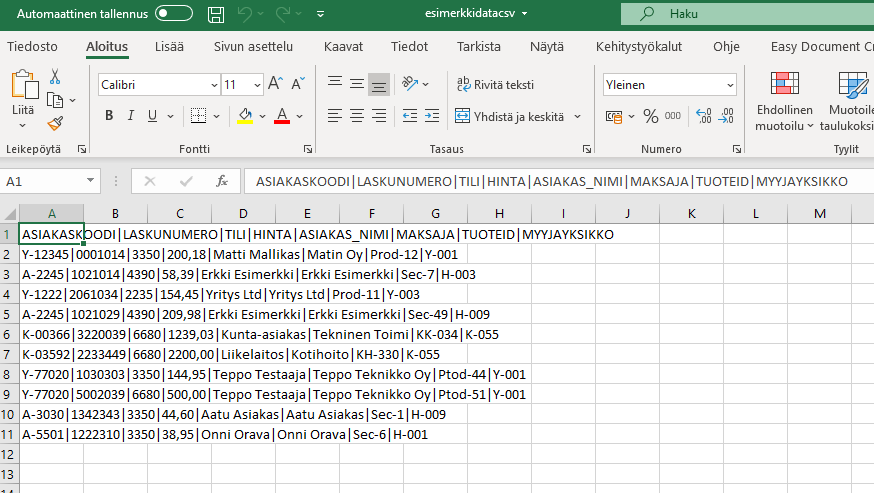The image size is (874, 493).
Task: Click the text Orientation icon
Action: 410,84
